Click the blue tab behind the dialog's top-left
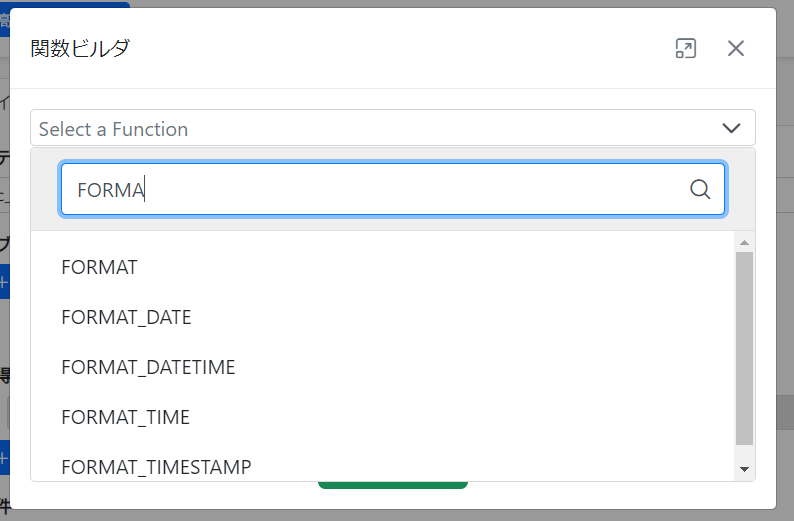Viewport: 794px width, 521px height. coord(3,15)
